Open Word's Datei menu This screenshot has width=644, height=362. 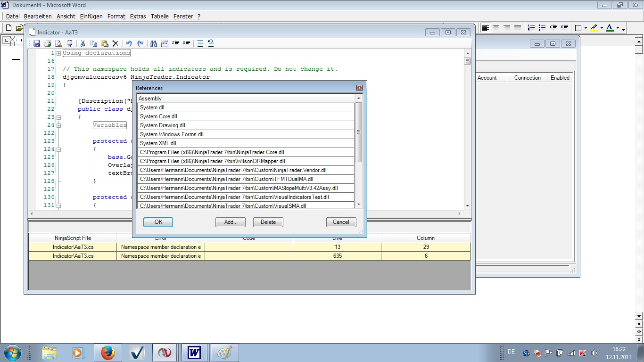(x=13, y=16)
